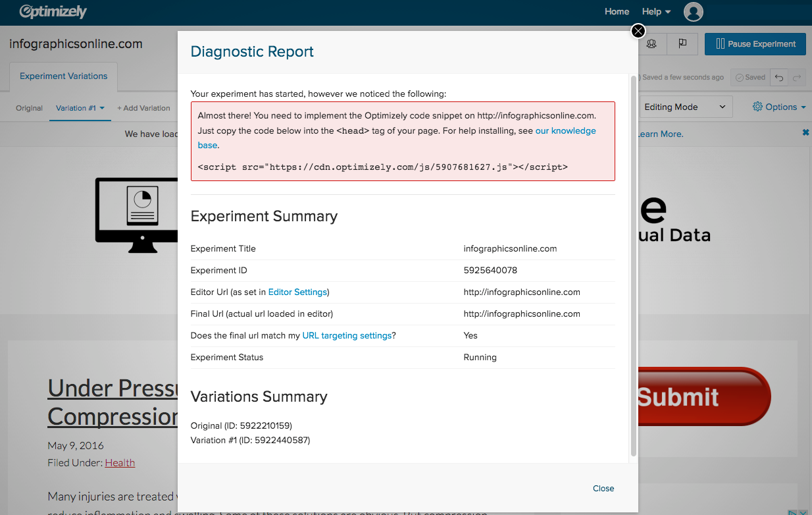The image size is (812, 515).
Task: Click the Pause Experiment button
Action: [755, 43]
